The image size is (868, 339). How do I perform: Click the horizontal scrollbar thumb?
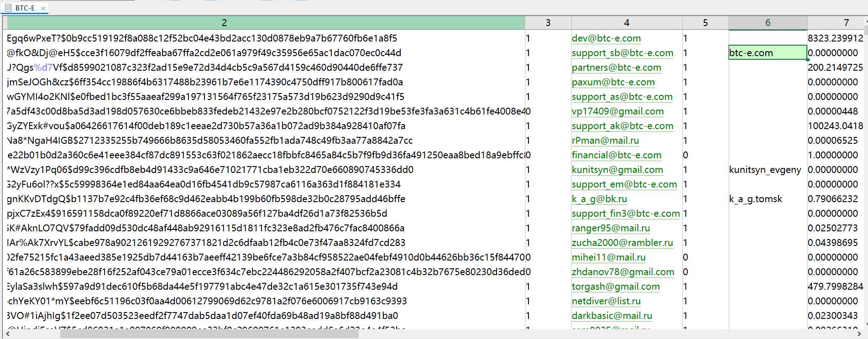209,334
